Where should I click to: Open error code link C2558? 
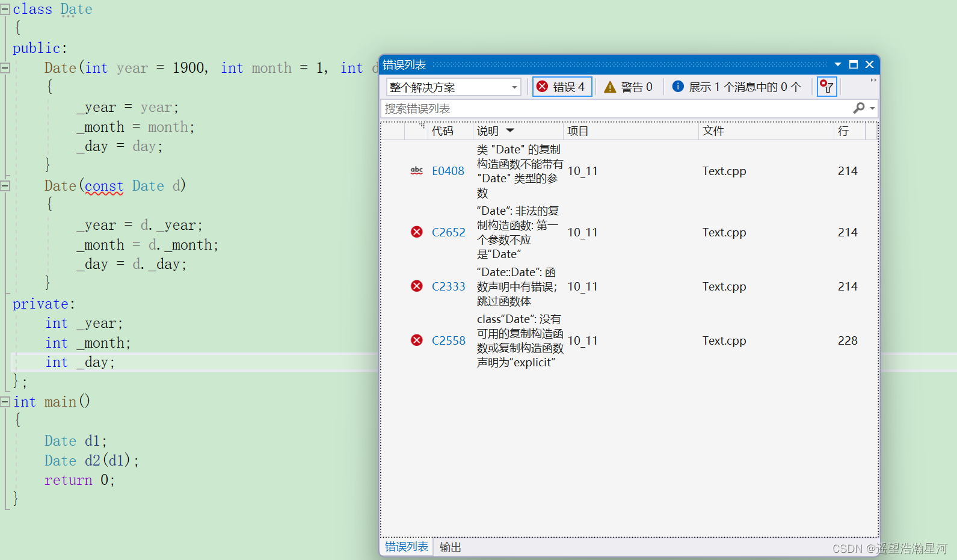click(448, 341)
